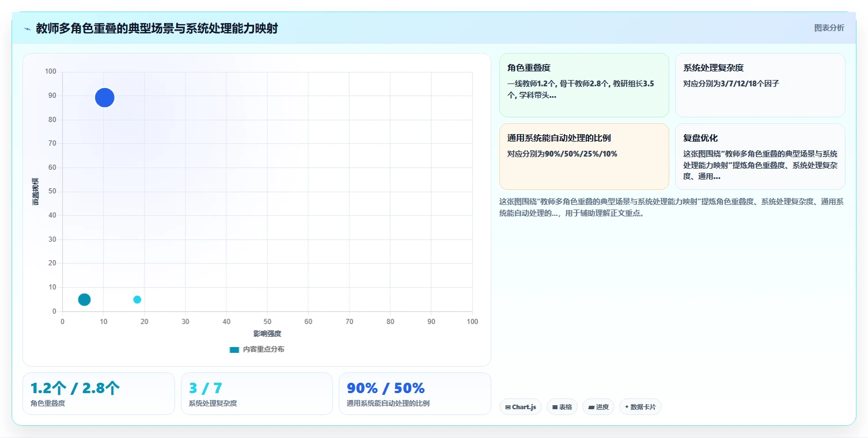868x438 pixels.
Task: Click the text 对应分别为90%/50%/25%/10%
Action: point(562,154)
